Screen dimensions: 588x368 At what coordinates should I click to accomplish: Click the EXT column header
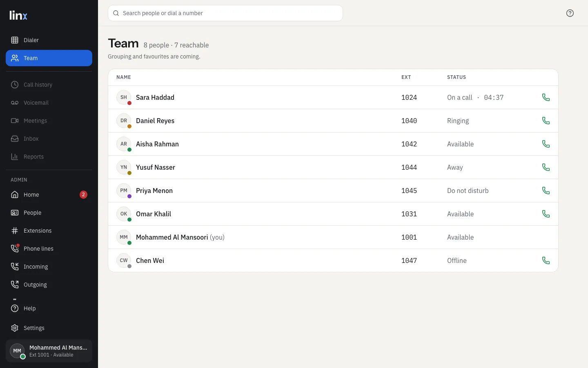pos(406,77)
